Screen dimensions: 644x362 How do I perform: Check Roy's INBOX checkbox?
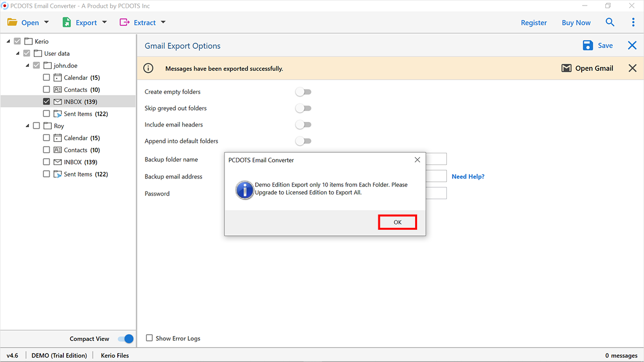coord(46,162)
